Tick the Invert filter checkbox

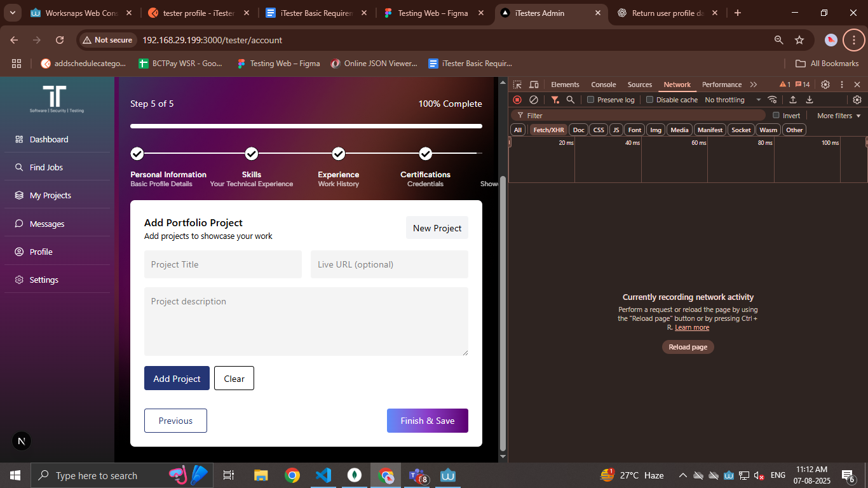coord(776,116)
